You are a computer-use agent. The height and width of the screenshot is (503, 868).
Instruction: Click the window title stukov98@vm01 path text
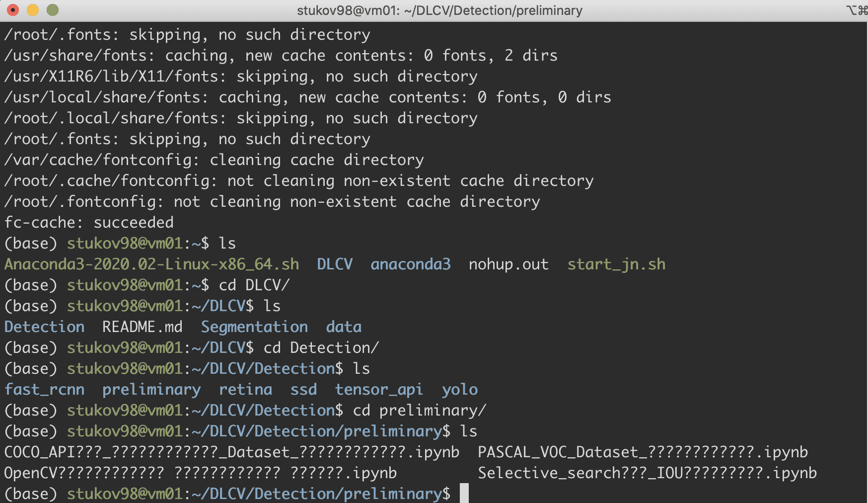coord(439,10)
